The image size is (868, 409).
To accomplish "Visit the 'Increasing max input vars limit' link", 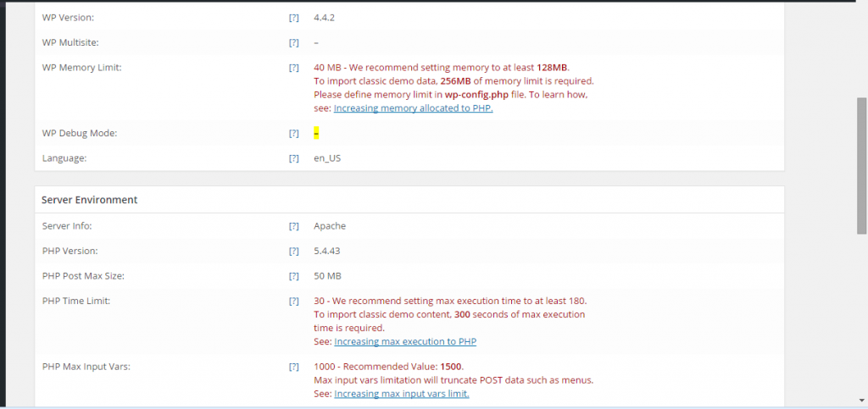I will tap(402, 394).
